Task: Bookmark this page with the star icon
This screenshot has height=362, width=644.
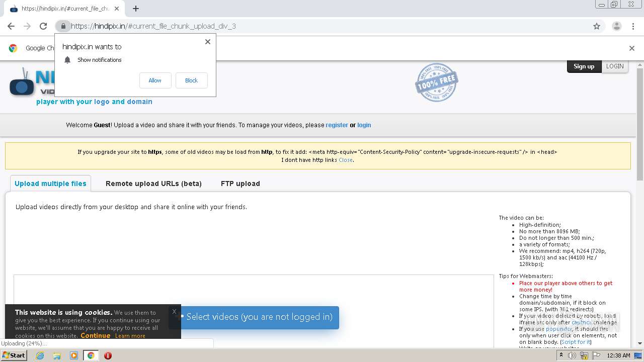Action: 597,26
